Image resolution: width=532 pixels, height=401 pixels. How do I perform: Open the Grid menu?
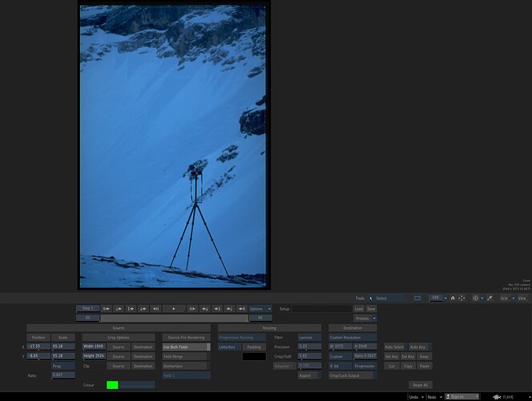tap(506, 298)
